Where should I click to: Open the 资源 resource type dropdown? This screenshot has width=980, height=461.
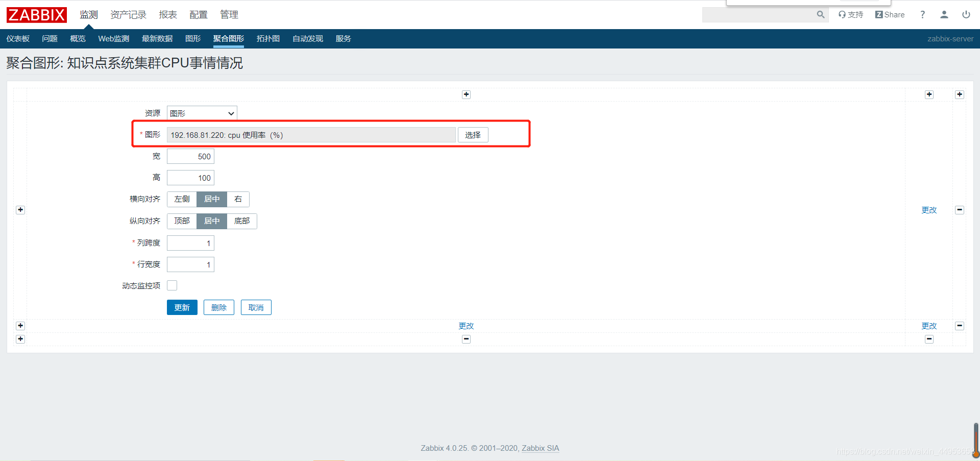tap(202, 113)
